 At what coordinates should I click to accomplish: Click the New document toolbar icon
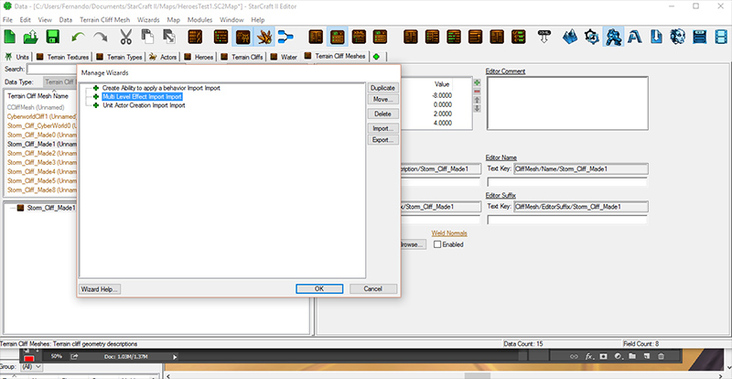[x=10, y=37]
